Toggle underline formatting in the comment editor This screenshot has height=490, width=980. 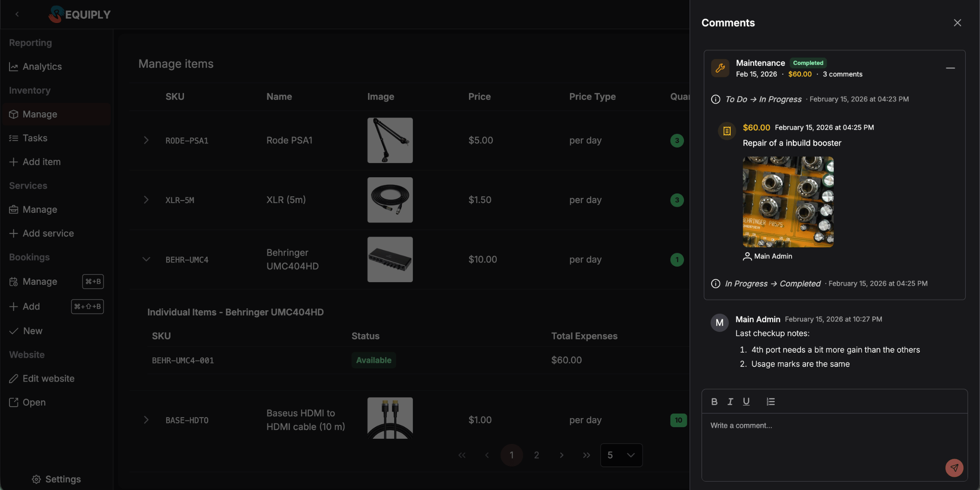coord(746,401)
